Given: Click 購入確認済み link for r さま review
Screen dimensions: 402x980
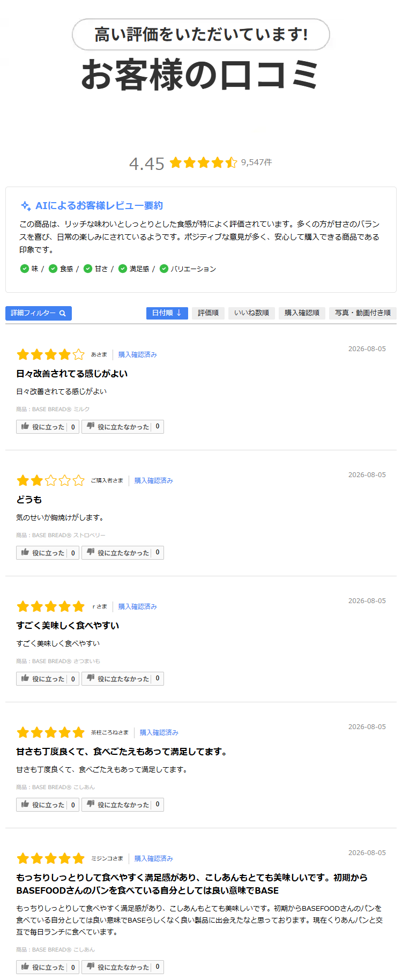Looking at the screenshot, I should point(138,607).
